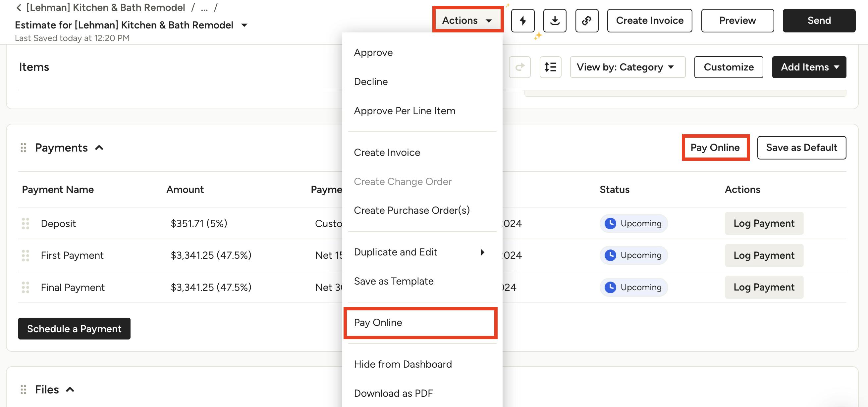Click drag handle on Final Payment row

click(26, 287)
